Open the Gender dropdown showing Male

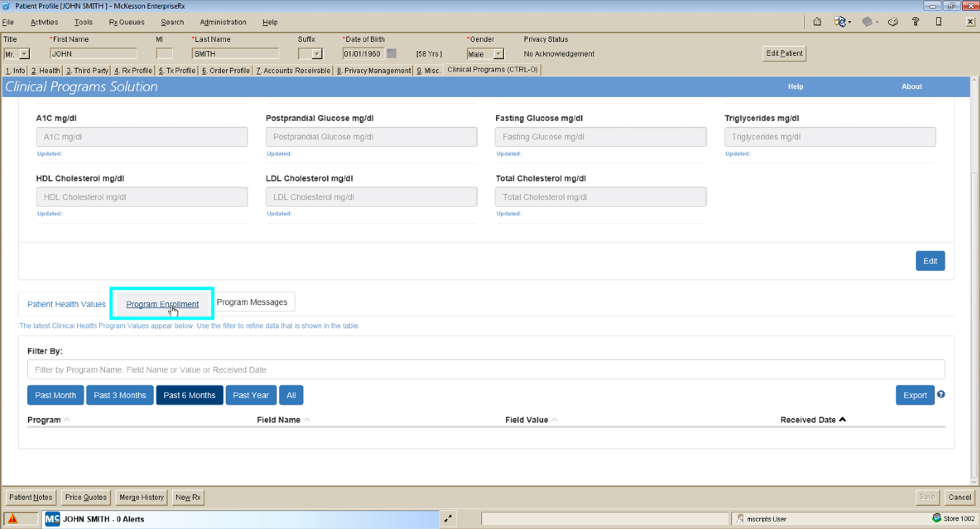[x=499, y=54]
